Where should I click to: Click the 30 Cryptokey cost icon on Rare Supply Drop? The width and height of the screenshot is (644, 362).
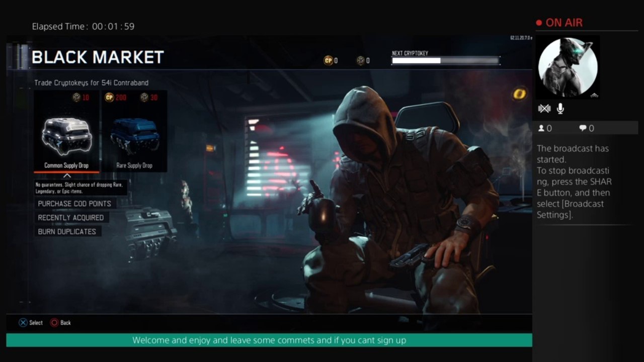pyautogui.click(x=144, y=97)
